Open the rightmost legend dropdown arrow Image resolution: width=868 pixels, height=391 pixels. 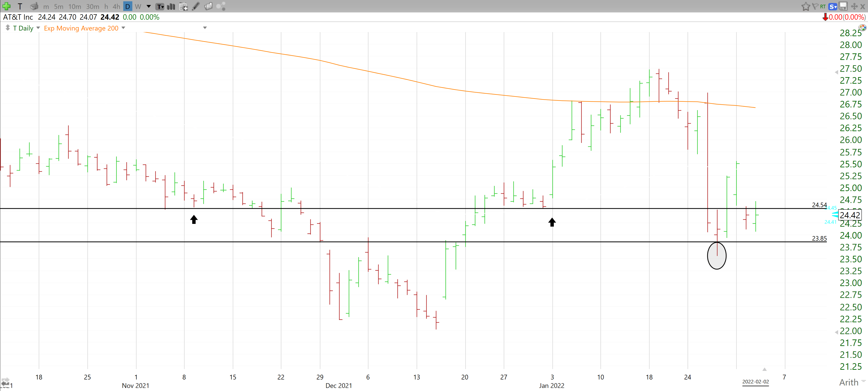(205, 28)
